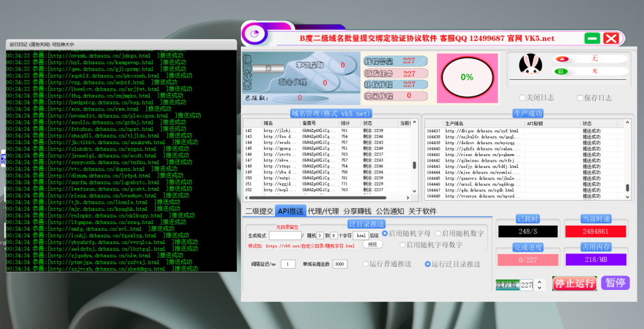Click the green badge icon below user

point(563,71)
